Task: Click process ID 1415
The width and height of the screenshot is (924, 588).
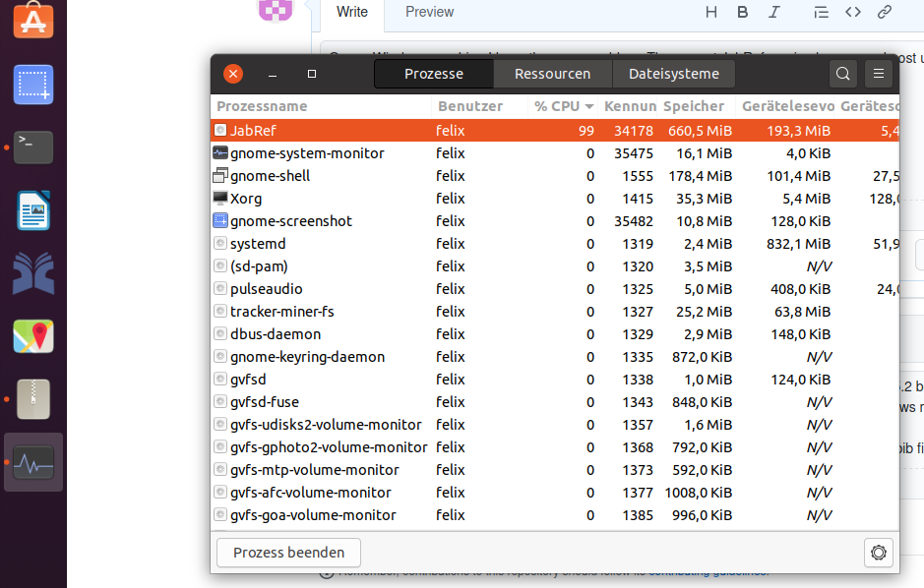Action: click(638, 199)
